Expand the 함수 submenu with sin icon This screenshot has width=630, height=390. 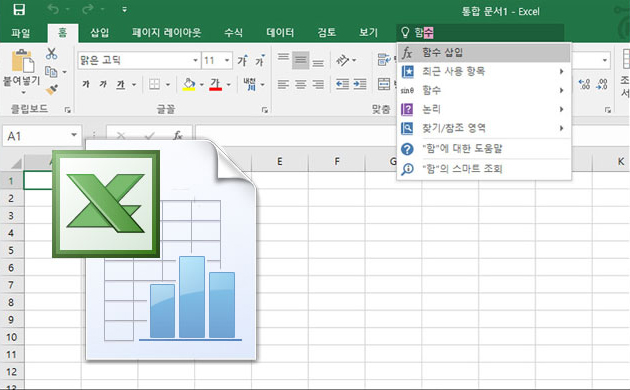point(484,90)
